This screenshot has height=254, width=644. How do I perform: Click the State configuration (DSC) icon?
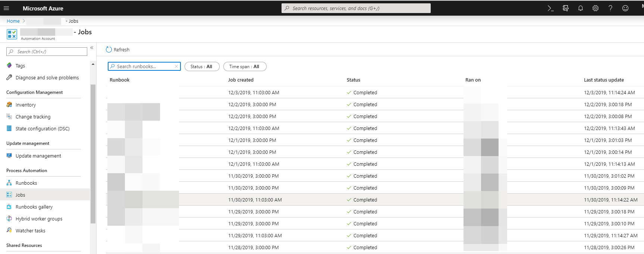[9, 128]
